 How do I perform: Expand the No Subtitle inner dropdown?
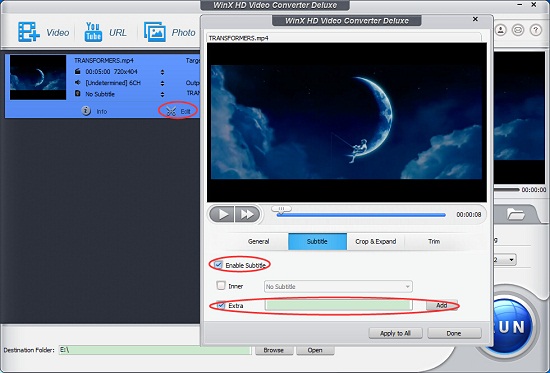point(338,286)
